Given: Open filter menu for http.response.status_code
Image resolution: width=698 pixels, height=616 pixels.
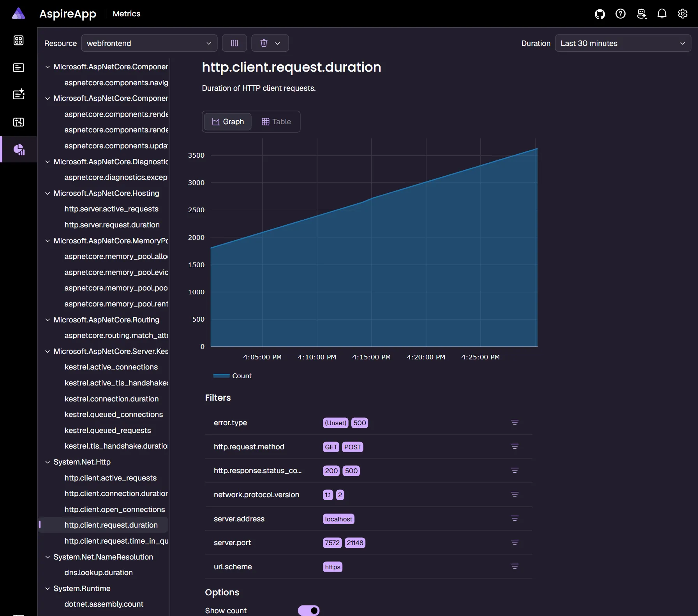Looking at the screenshot, I should [515, 470].
